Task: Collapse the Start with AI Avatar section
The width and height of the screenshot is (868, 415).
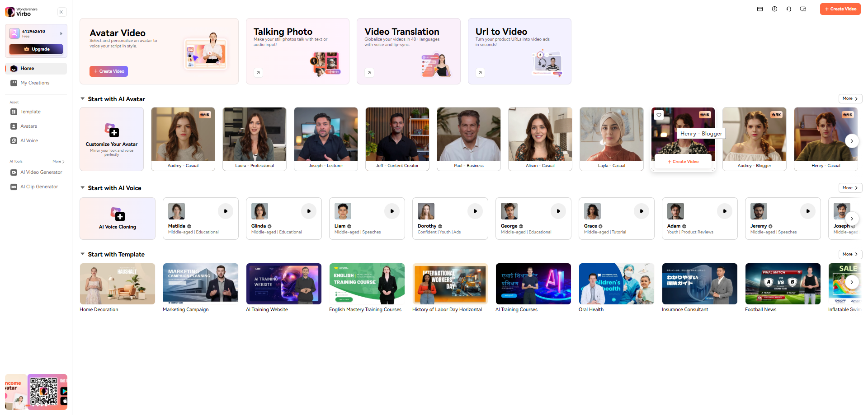Action: 83,98
